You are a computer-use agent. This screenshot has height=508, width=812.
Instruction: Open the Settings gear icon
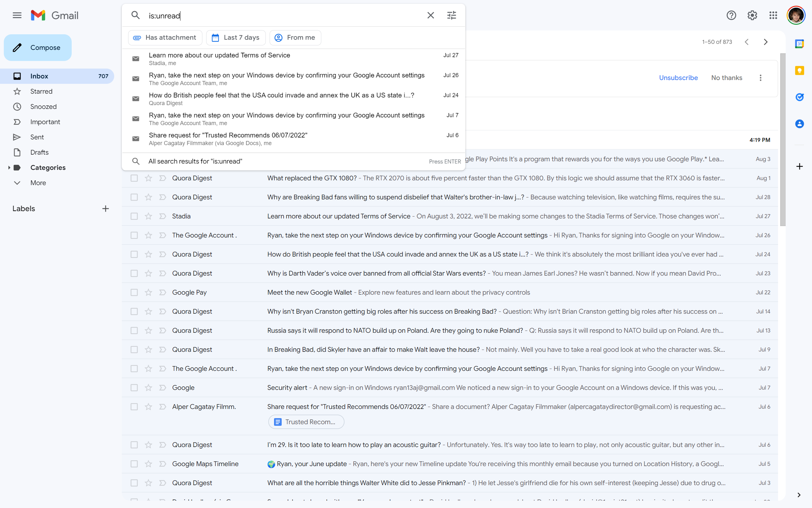752,16
